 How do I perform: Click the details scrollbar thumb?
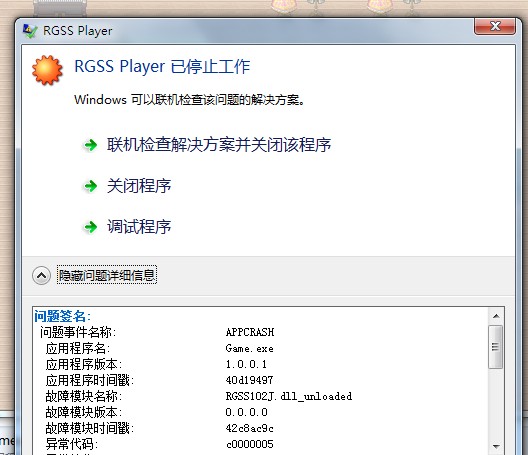click(x=496, y=347)
